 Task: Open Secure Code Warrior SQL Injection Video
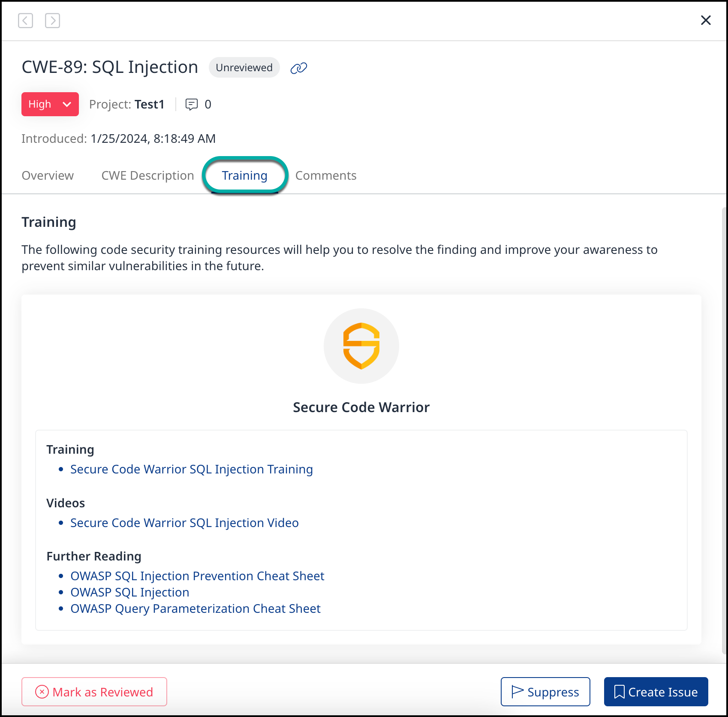point(184,523)
